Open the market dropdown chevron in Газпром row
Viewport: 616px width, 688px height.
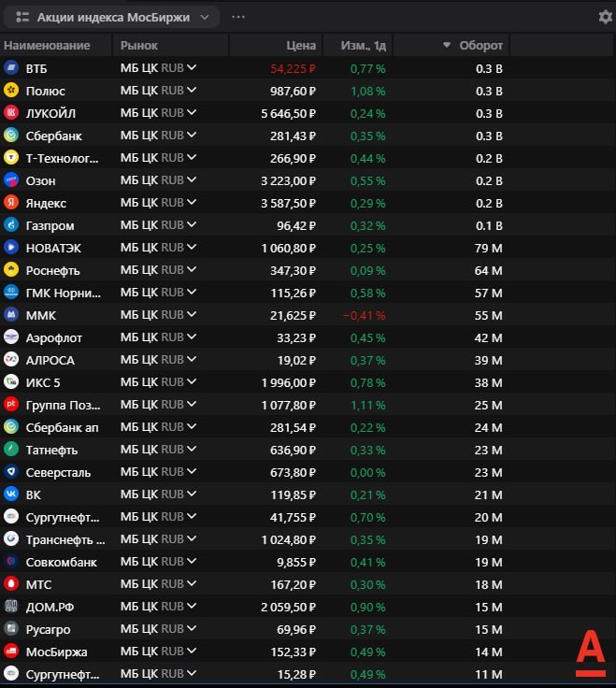tap(192, 224)
